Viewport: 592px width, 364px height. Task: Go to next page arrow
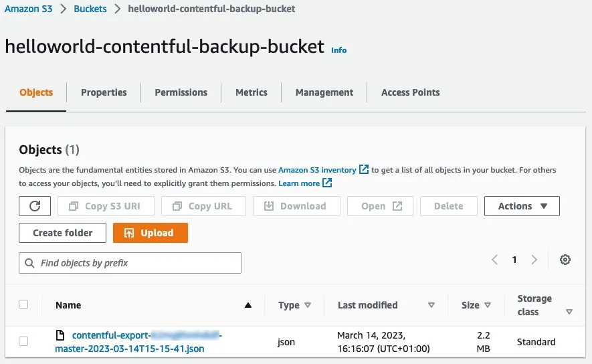(534, 260)
